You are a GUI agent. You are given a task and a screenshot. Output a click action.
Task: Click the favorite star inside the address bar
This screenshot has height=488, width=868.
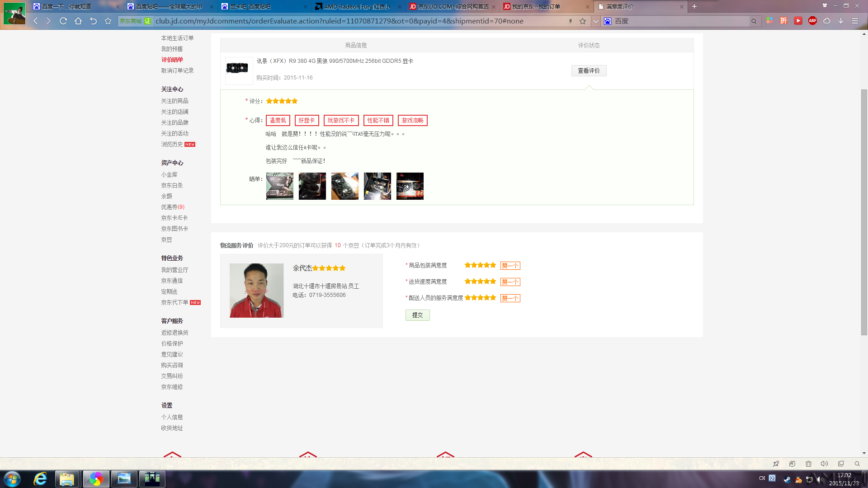(583, 21)
